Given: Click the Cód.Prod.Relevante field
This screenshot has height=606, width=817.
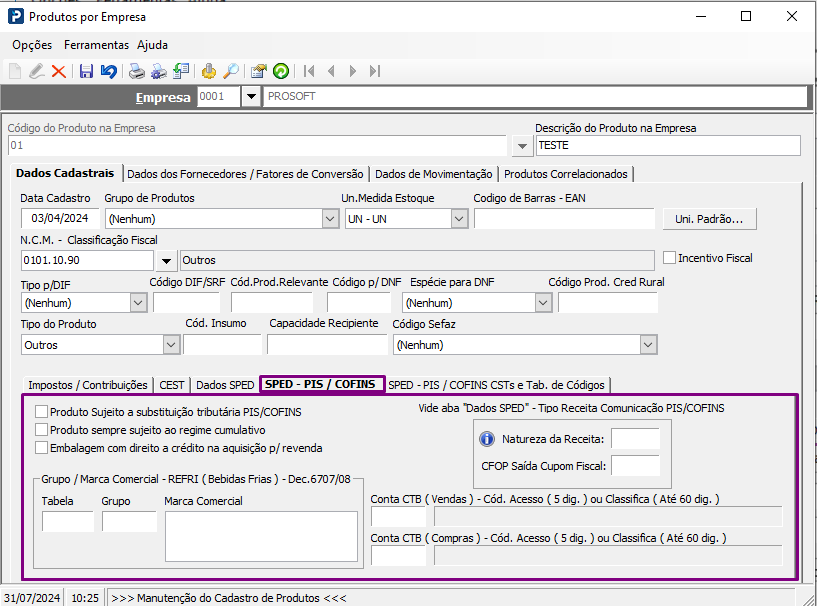Looking at the screenshot, I should tap(272, 302).
